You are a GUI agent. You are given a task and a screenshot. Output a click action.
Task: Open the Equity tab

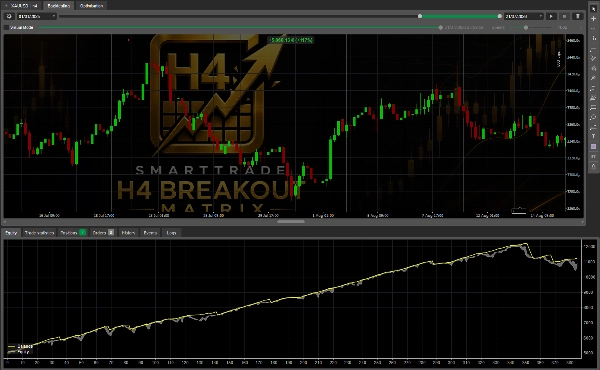click(x=11, y=233)
